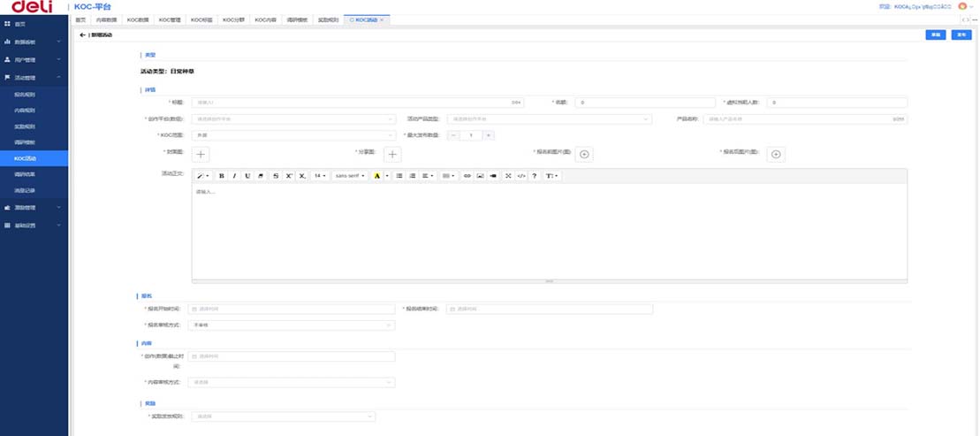
Task: Toggle italic formatting in the editor
Action: 234,176
